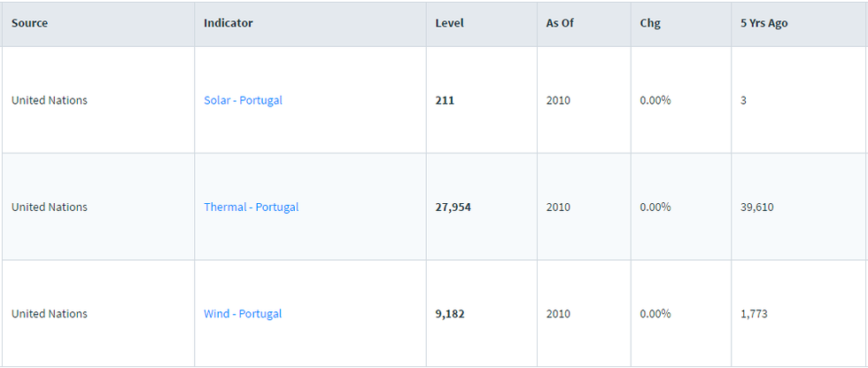Viewport: 868px width, 368px height.
Task: Open the Solar - Portugal indicator link
Action: click(x=243, y=100)
